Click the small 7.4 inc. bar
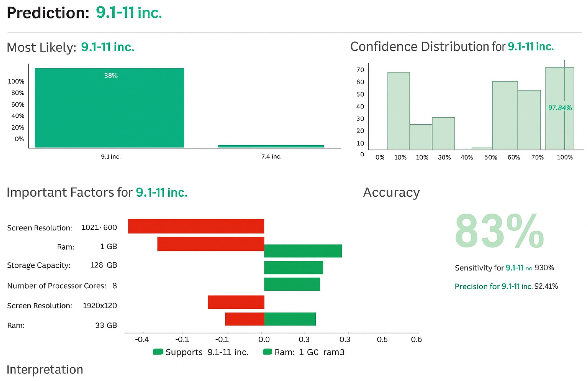This screenshot has height=381, width=588. (271, 146)
